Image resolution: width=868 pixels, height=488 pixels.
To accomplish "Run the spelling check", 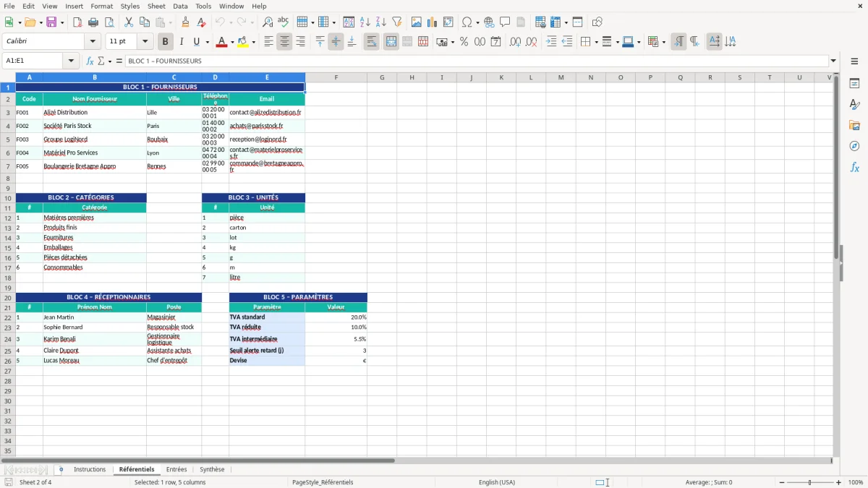I will pos(284,22).
